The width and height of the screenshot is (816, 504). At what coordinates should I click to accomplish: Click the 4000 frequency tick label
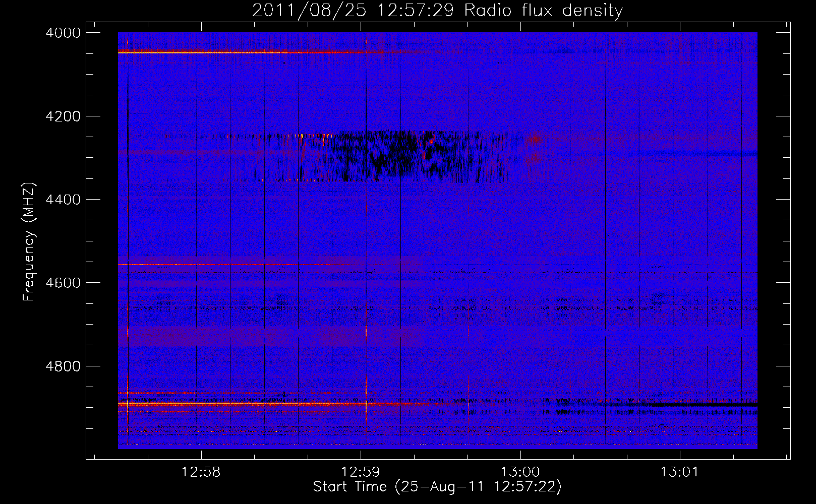(63, 33)
